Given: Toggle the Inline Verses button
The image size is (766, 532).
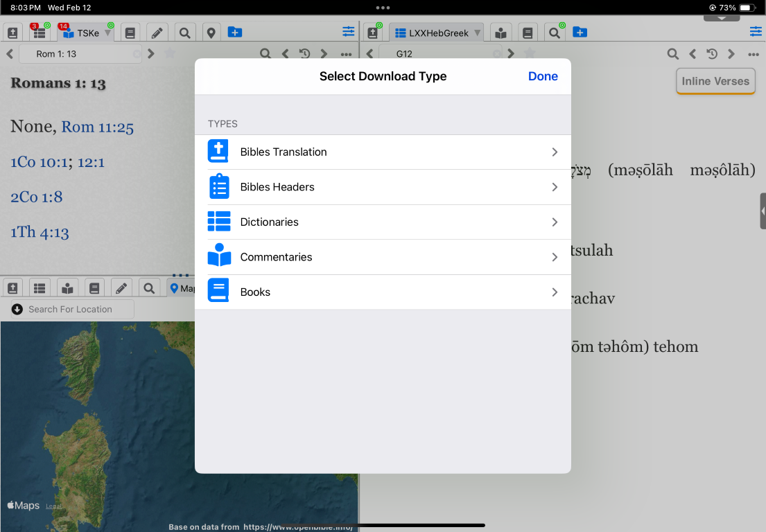Looking at the screenshot, I should (715, 81).
